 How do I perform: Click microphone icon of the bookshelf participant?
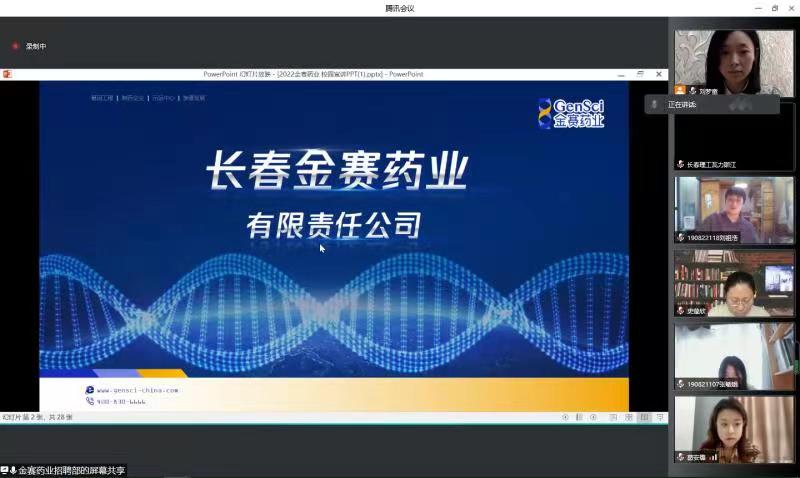click(x=680, y=311)
